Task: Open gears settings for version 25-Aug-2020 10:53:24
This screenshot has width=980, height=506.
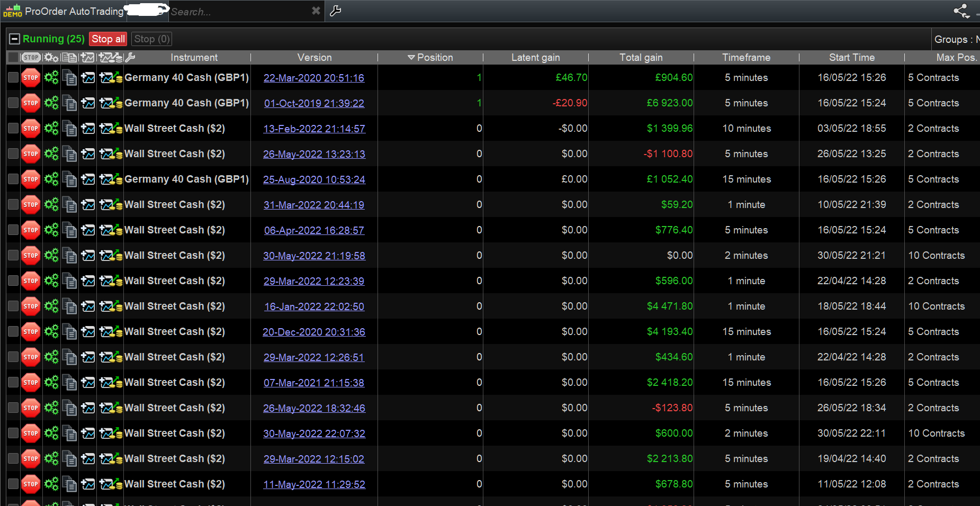Action: pos(51,179)
